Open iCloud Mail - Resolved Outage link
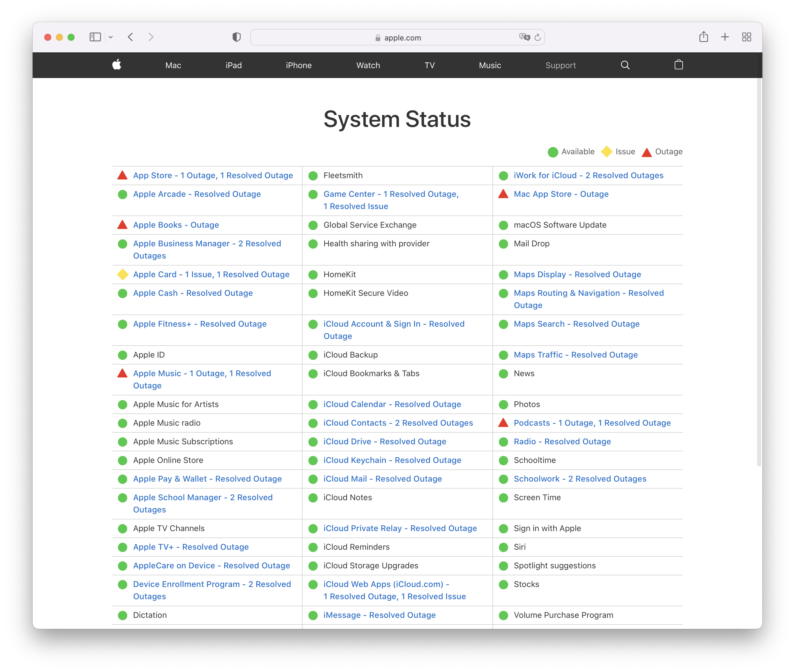Image resolution: width=795 pixels, height=672 pixels. pos(382,479)
